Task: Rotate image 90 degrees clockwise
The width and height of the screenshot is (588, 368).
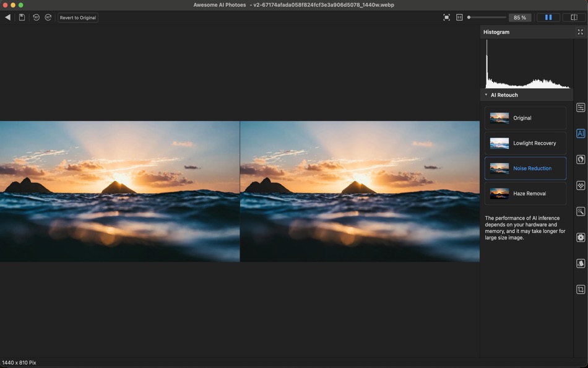Action: point(48,17)
